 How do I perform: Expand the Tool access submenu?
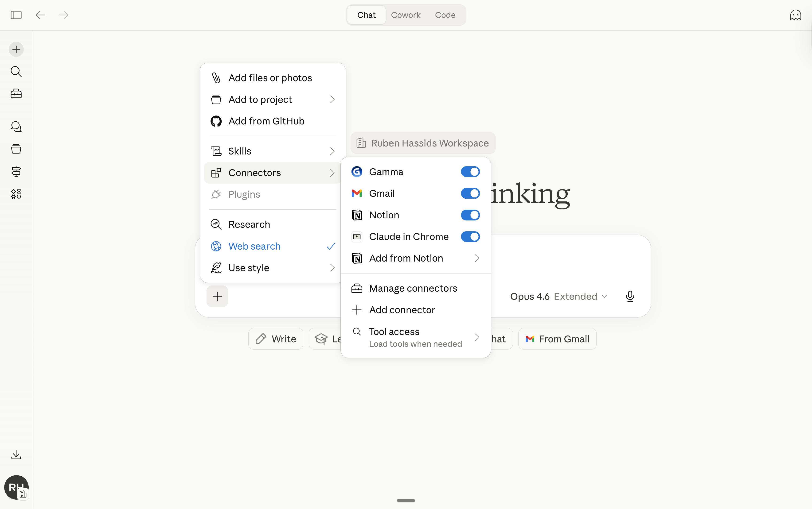[416, 337]
